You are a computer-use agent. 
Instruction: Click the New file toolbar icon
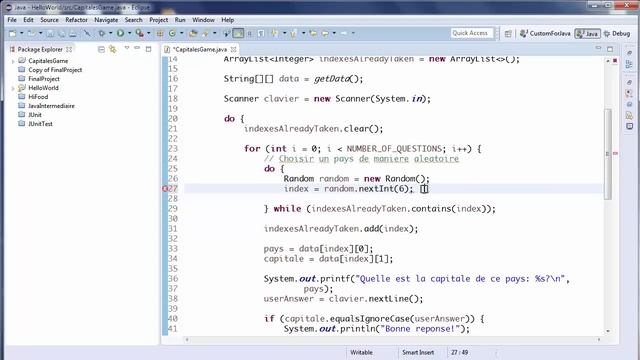coord(13,33)
